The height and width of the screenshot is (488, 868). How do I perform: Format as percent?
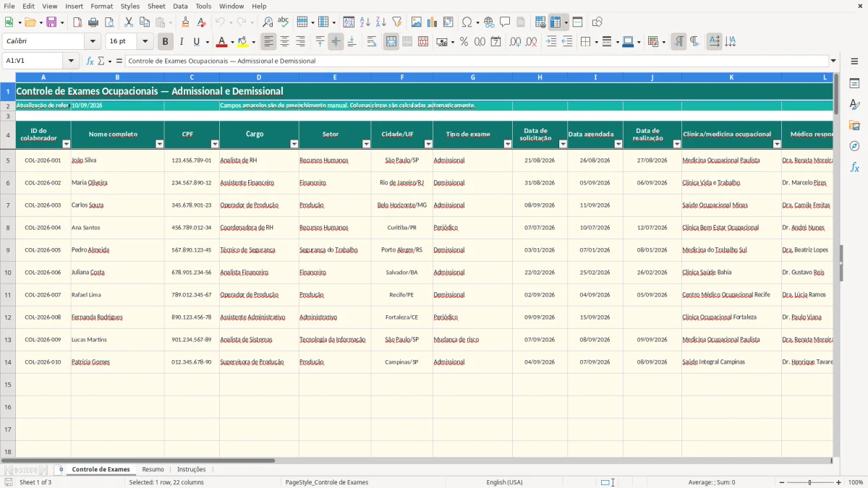[x=464, y=42]
